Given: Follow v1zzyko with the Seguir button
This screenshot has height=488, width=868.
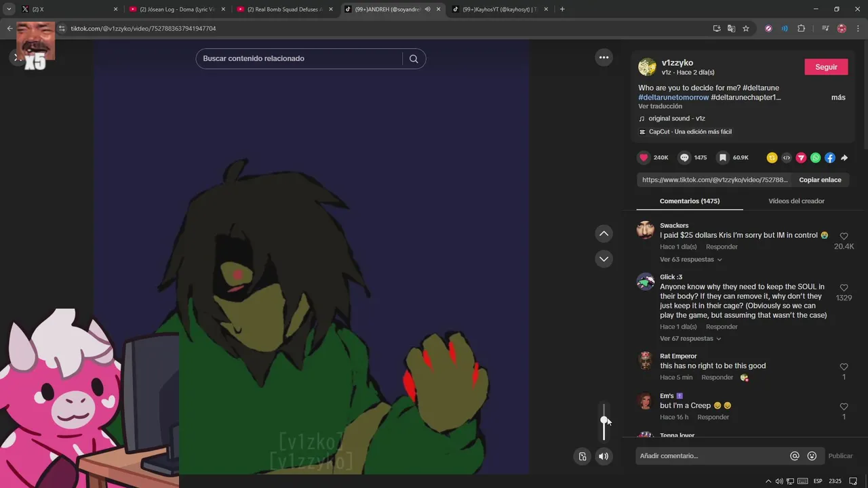Looking at the screenshot, I should pyautogui.click(x=826, y=67).
